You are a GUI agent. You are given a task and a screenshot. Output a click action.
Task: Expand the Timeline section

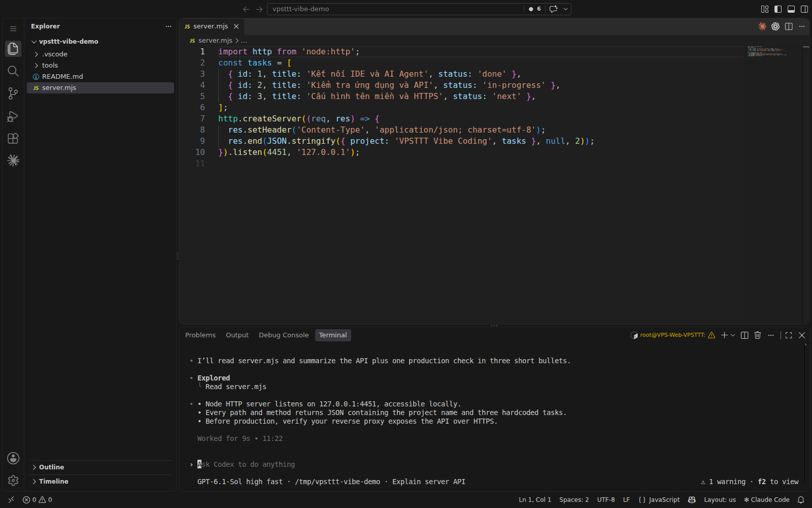click(100, 482)
